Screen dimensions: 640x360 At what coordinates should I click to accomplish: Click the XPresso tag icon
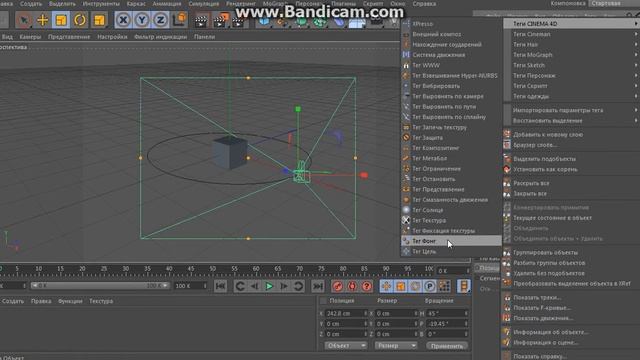coord(406,24)
